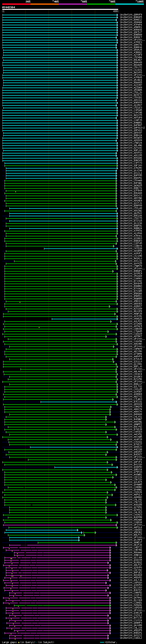Select the label UniRef100_Q0DK50

131,467
